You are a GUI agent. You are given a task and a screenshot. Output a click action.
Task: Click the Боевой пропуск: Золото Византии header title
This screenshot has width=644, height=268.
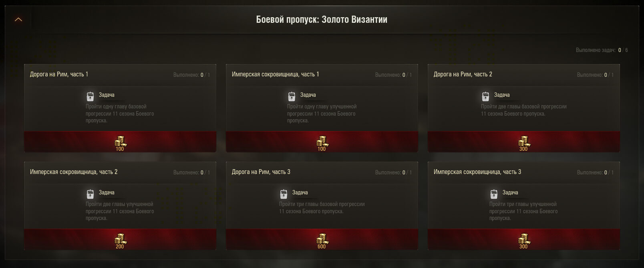click(x=322, y=19)
